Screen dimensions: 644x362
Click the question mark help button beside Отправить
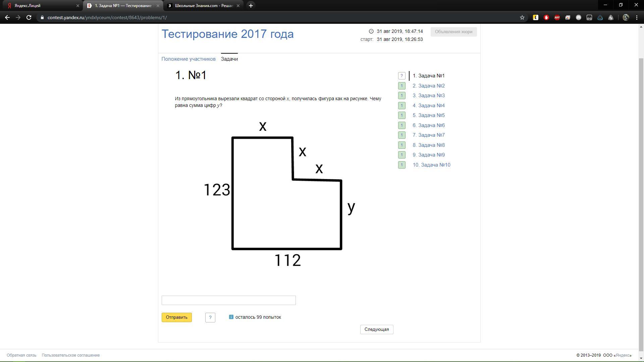point(210,317)
